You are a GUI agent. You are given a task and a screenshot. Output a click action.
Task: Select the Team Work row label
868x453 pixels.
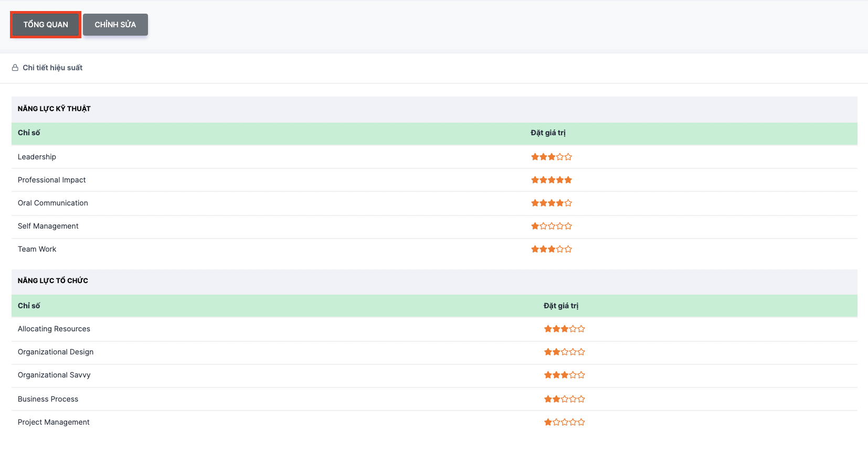point(37,249)
